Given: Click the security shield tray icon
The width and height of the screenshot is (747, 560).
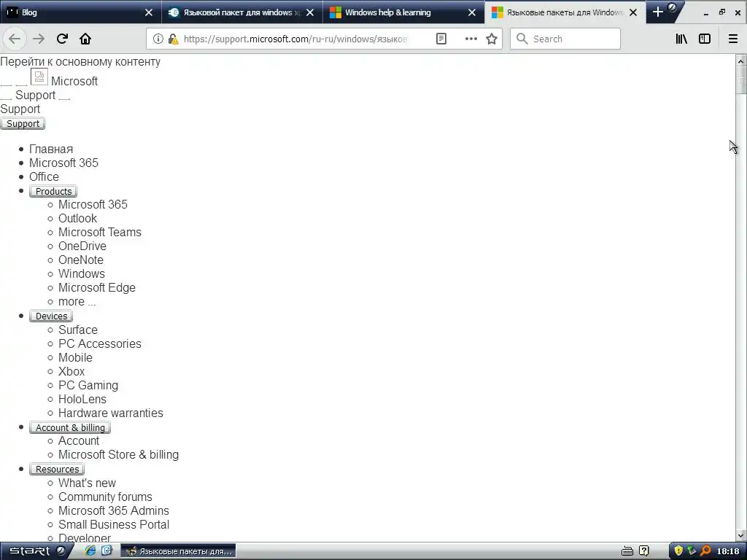Looking at the screenshot, I should pos(678,551).
